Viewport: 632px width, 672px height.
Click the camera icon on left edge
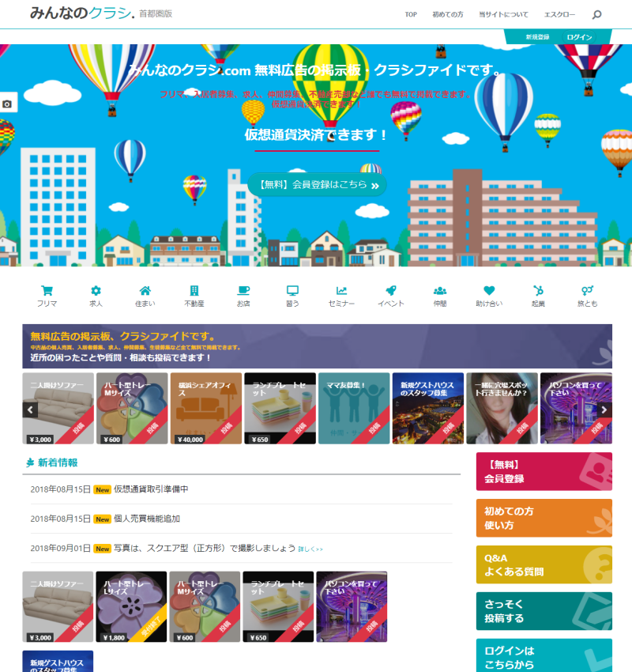coord(7,104)
